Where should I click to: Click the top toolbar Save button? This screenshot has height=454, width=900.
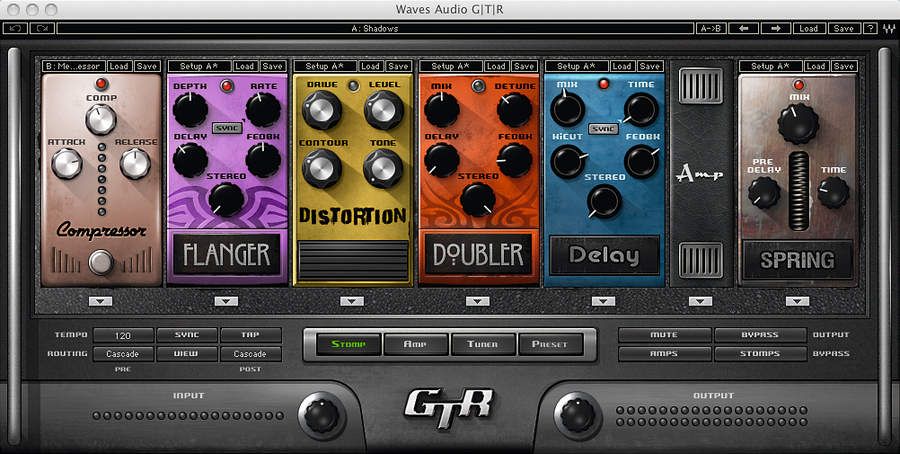844,28
